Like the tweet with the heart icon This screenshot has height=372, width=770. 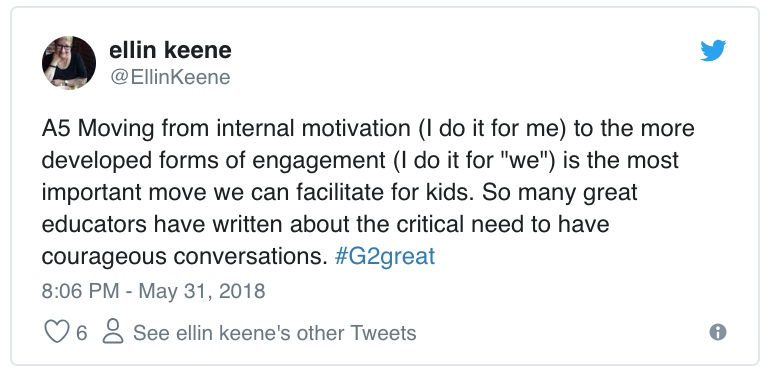tap(57, 332)
